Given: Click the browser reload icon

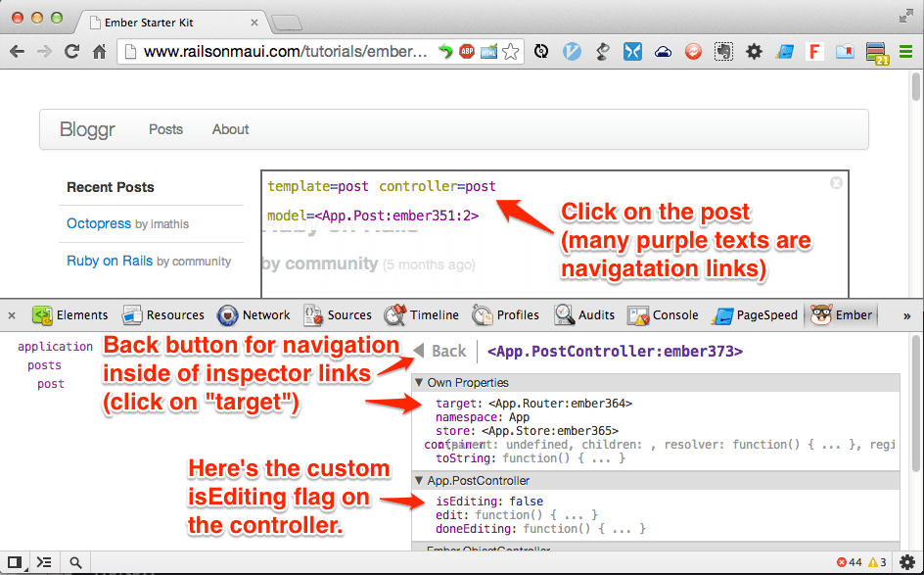Looking at the screenshot, I should tap(71, 52).
